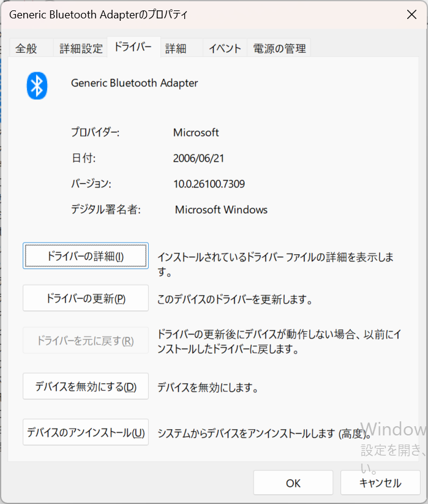
Task: Click the ドライバーの更新 button
Action: [x=86, y=298]
